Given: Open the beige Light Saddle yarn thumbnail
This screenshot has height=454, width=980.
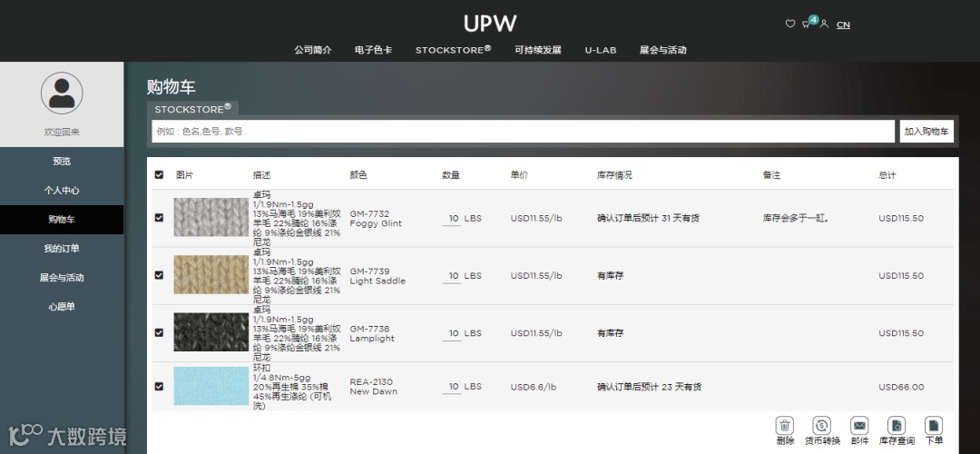Looking at the screenshot, I should point(211,275).
